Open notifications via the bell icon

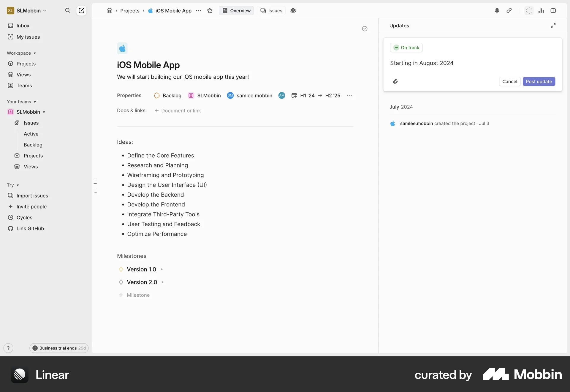click(497, 10)
